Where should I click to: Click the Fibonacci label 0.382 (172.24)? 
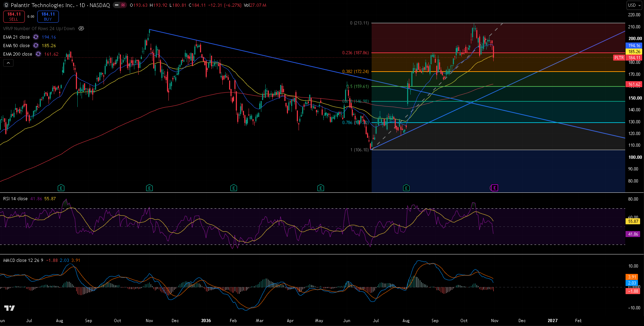point(355,72)
